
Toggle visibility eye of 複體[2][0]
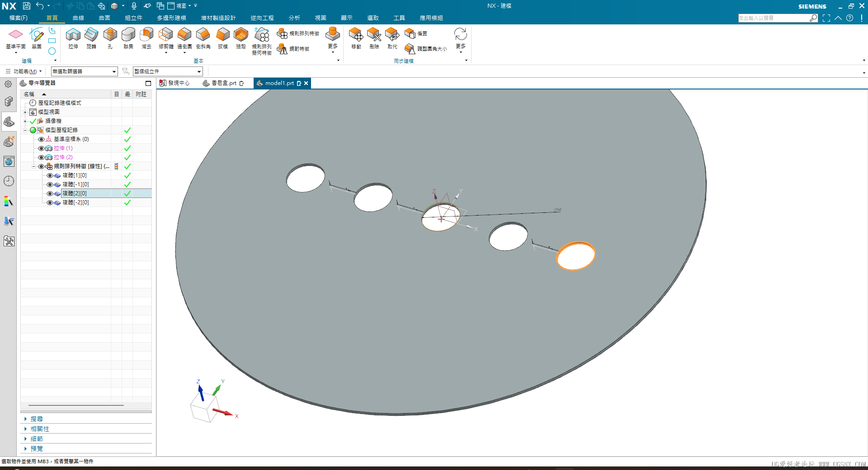pos(50,193)
